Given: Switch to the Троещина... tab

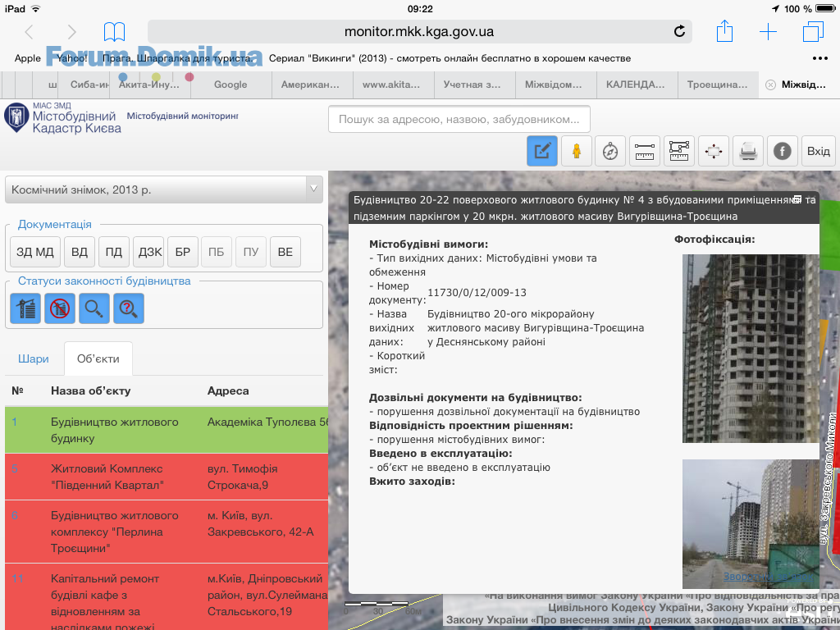Looking at the screenshot, I should (717, 84).
